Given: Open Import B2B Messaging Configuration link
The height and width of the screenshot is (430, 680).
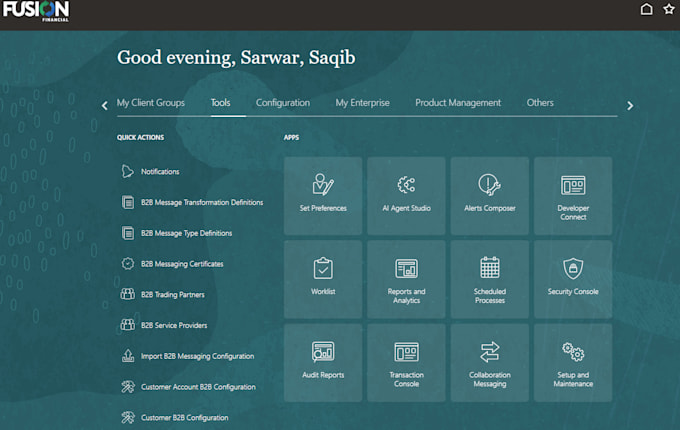Looking at the screenshot, I should pos(197,356).
